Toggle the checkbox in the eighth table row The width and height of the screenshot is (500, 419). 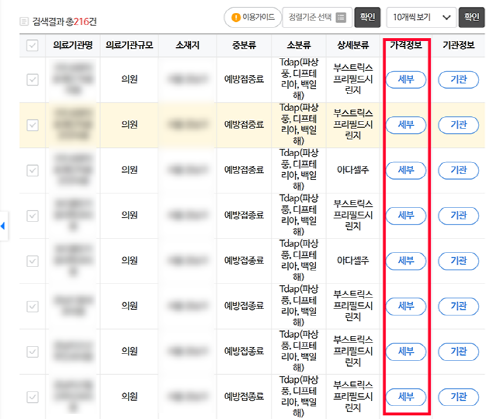coord(32,397)
